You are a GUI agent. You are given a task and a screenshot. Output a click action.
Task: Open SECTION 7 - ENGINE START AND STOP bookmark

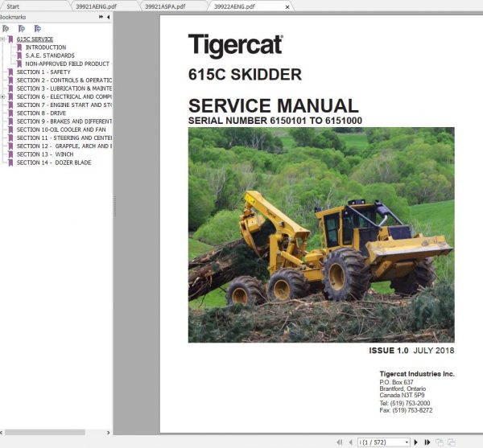pos(64,105)
